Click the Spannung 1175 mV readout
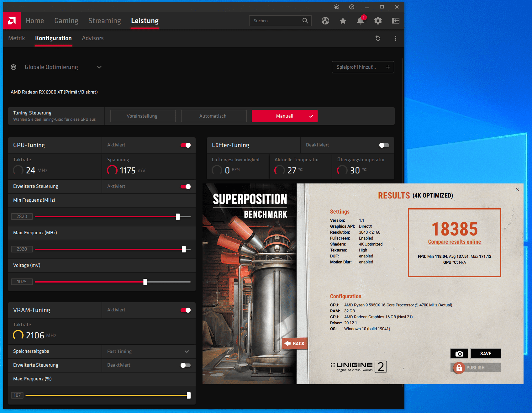 (x=126, y=170)
